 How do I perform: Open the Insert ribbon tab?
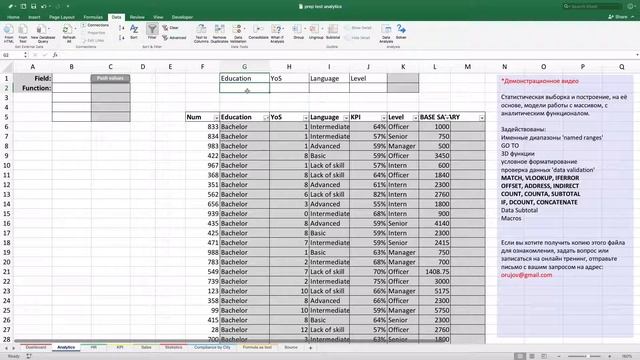click(x=34, y=17)
